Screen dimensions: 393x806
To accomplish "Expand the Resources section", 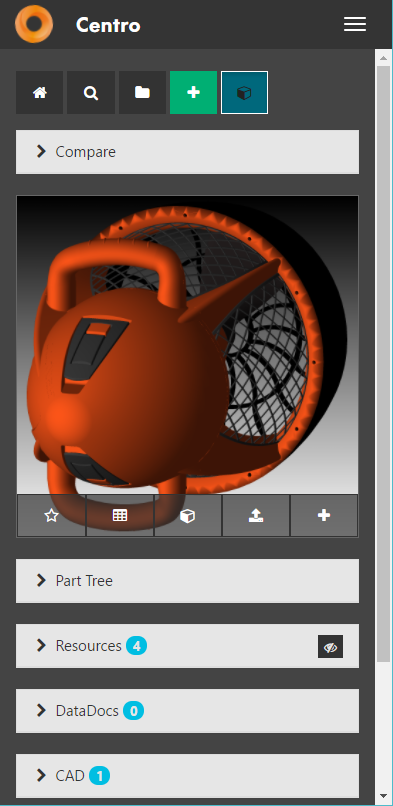I will pos(188,646).
